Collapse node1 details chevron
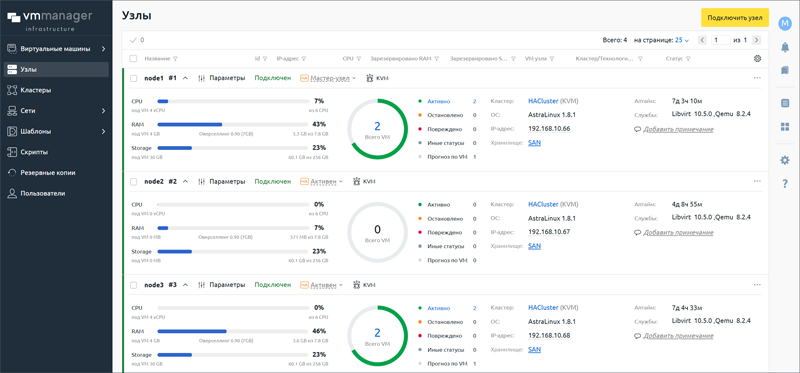Screen dimensions: 800x373 [185, 79]
